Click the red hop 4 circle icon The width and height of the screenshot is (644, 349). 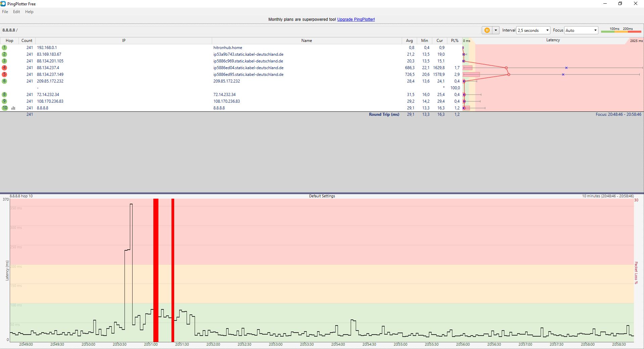(4, 68)
